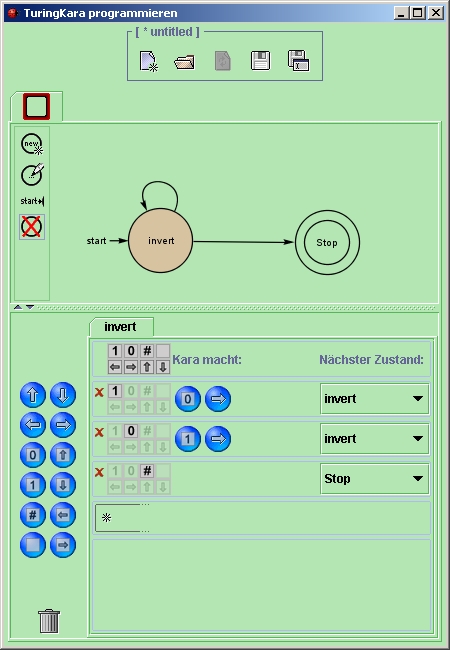Open a program with the folder icon
Image resolution: width=450 pixels, height=650 pixels.
click(184, 62)
